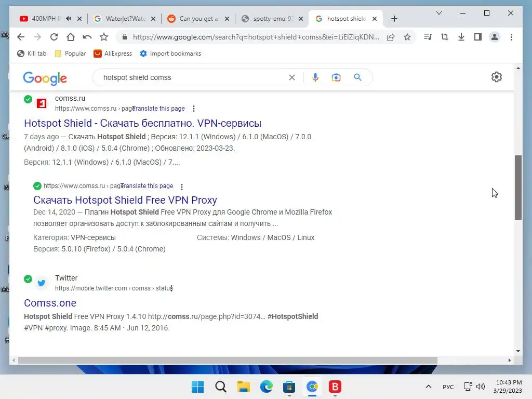Close the spotty-emu tab
This screenshot has width=532, height=399.
tap(301, 19)
